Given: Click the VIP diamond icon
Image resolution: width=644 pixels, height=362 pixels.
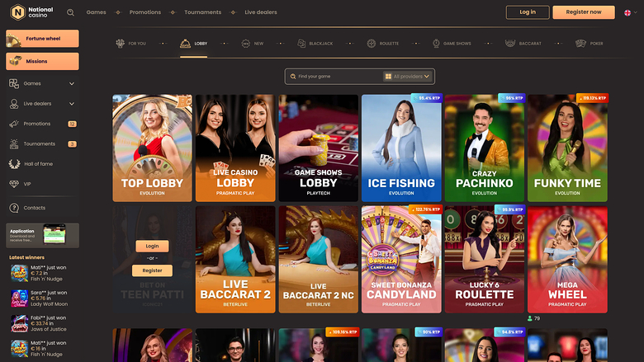Looking at the screenshot, I should [x=14, y=184].
